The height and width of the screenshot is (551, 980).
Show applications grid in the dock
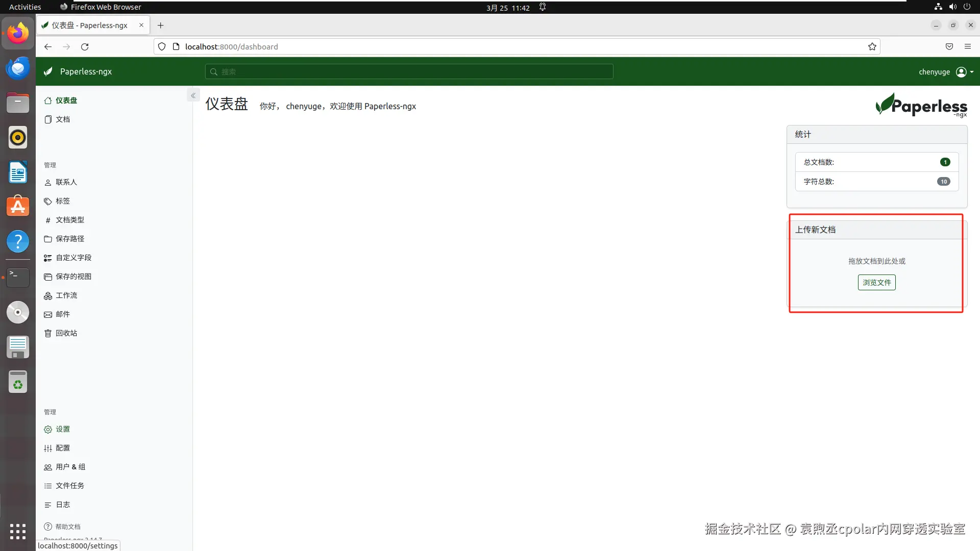pyautogui.click(x=18, y=531)
